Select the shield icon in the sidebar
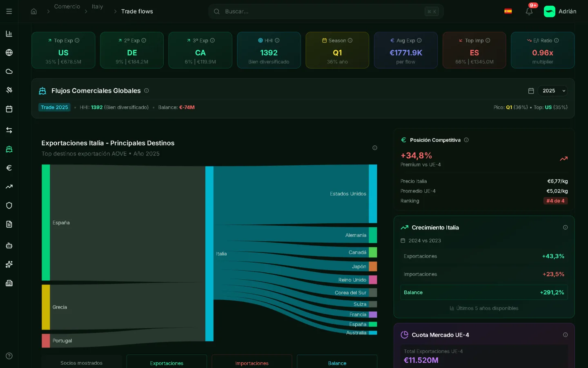The width and height of the screenshot is (588, 368). (x=9, y=205)
